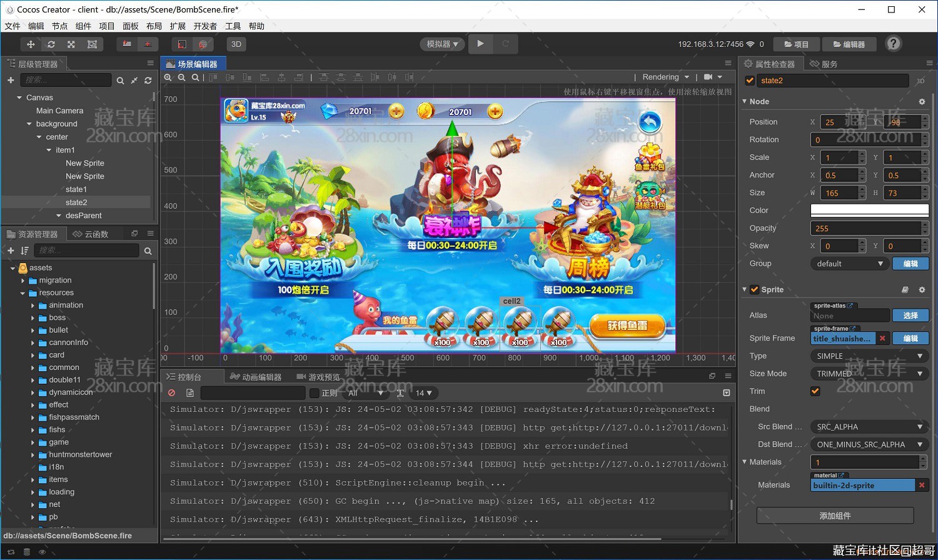Select the scale transform tool
This screenshot has width=938, height=560.
pos(71,44)
